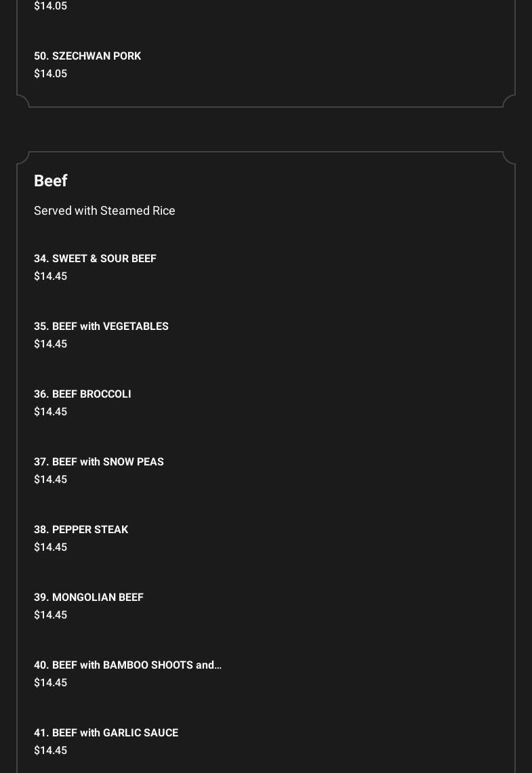The width and height of the screenshot is (532, 773).
Task: Click the price under Beef with Garlic Sauce
Action: coord(51,751)
